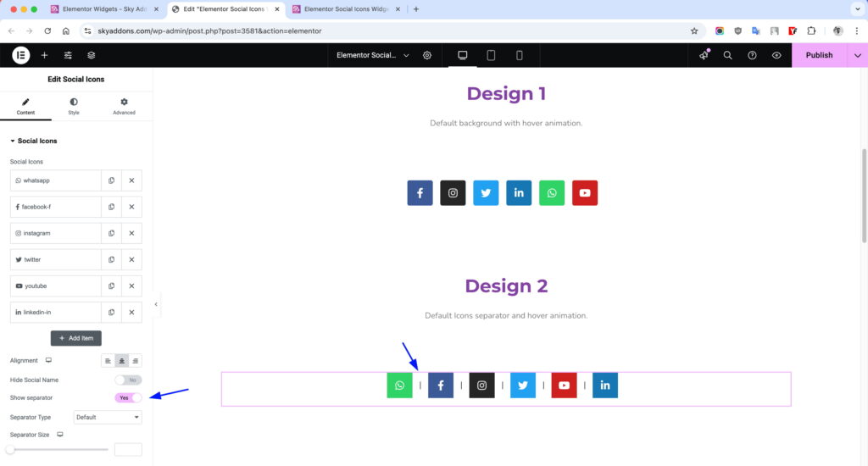Screen dimensions: 868x466
Task: Switch to Elementor Social Icons Widget browser tab
Action: [x=346, y=9]
